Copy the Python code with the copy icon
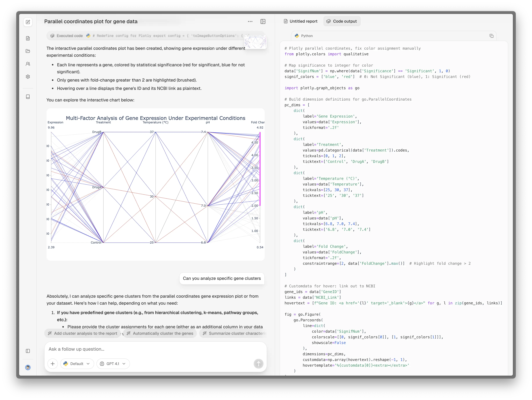The image size is (532, 400). point(491,36)
